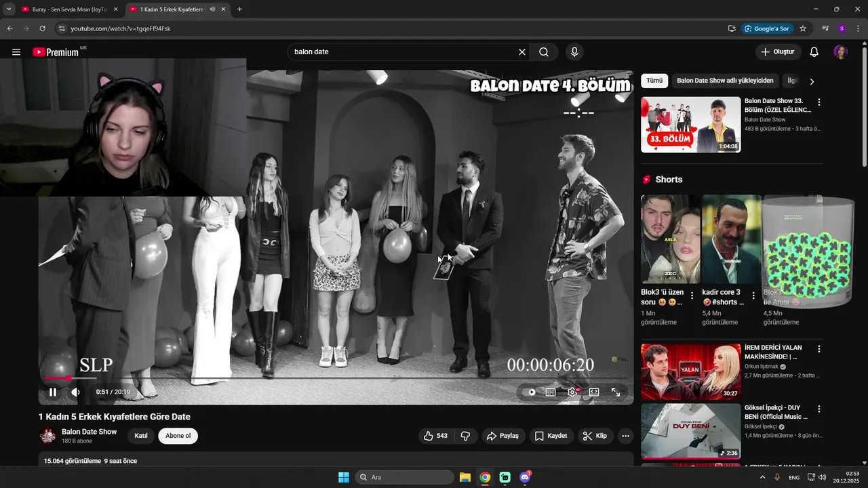This screenshot has width=868, height=488.
Task: Open File Explorer from the taskbar
Action: tap(465, 477)
